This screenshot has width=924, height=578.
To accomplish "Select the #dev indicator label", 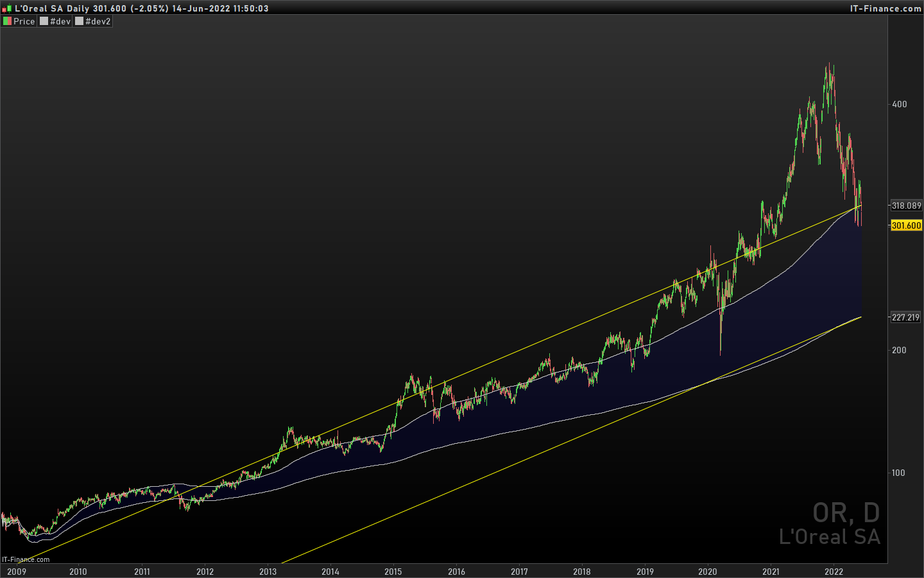I will pos(60,21).
